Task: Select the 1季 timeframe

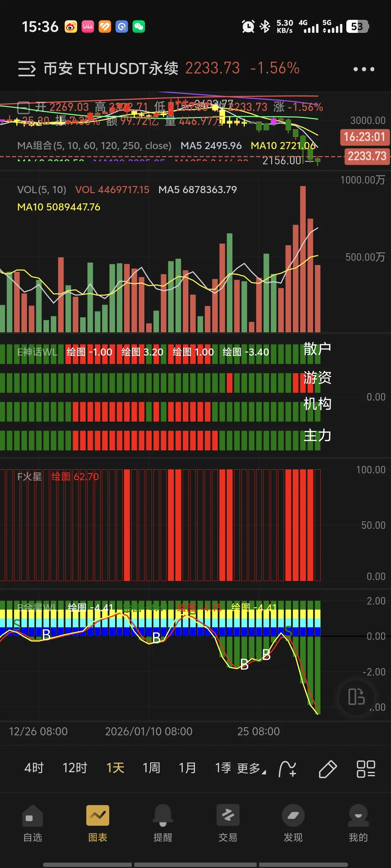Action: 223,768
